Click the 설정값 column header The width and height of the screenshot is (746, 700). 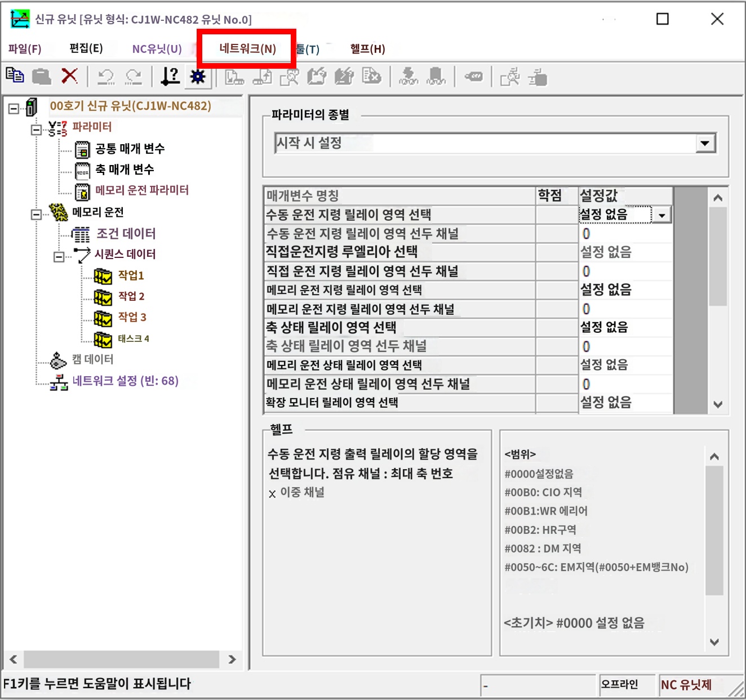pos(625,196)
